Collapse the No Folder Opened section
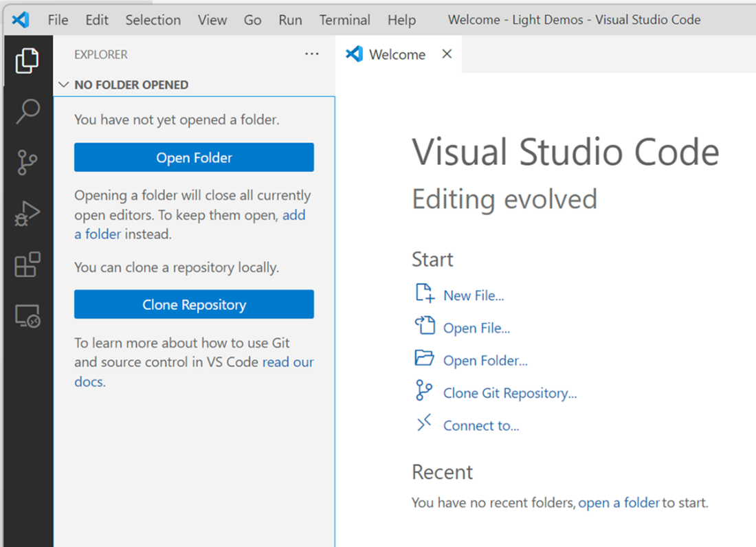 [64, 85]
